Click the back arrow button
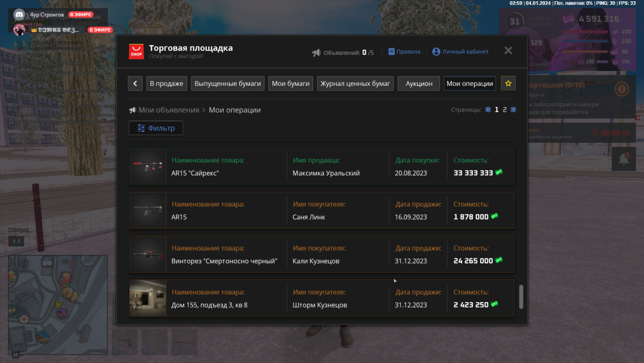644x363 pixels. [x=135, y=84]
